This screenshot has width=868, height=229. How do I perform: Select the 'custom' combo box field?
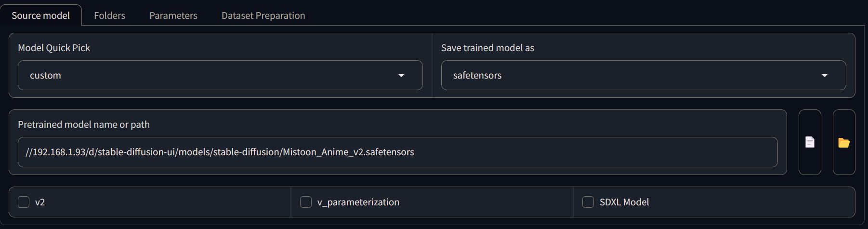220,75
